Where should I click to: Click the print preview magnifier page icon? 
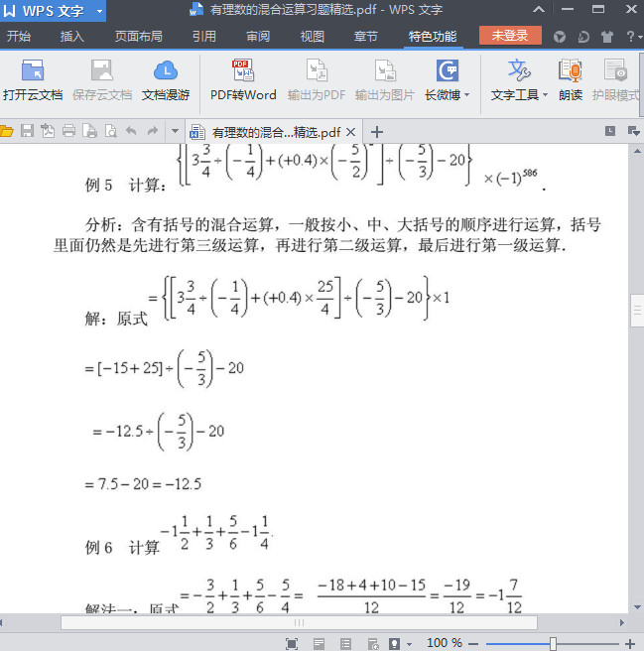click(x=110, y=131)
